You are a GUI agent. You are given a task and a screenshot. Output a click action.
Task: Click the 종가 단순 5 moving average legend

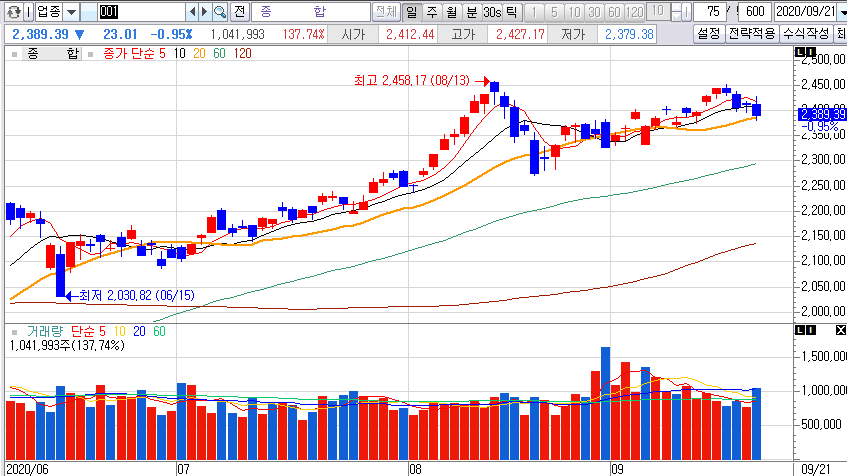coord(135,54)
